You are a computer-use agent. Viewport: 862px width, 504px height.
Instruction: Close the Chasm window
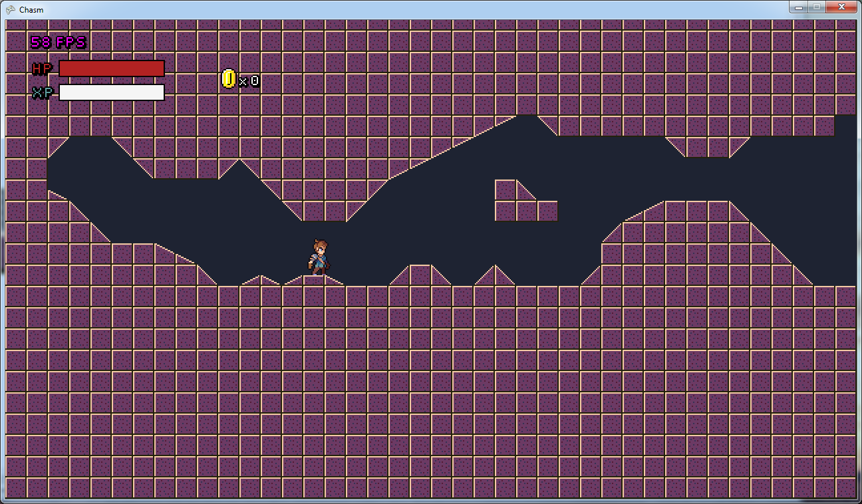coord(841,7)
